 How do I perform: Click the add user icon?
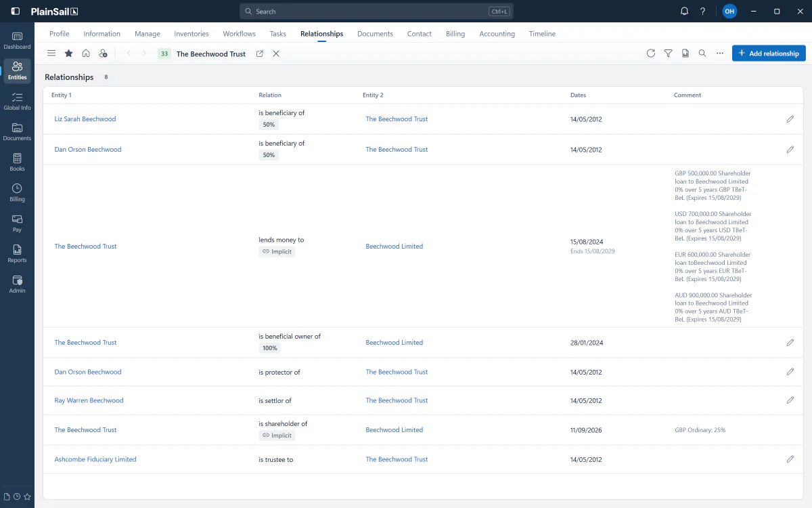pyautogui.click(x=103, y=54)
